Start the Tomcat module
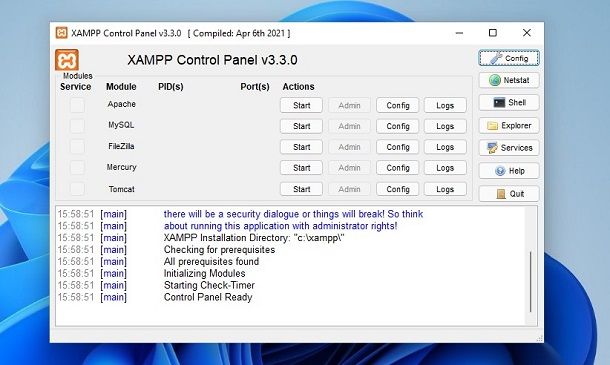This screenshot has width=610, height=365. tap(301, 189)
